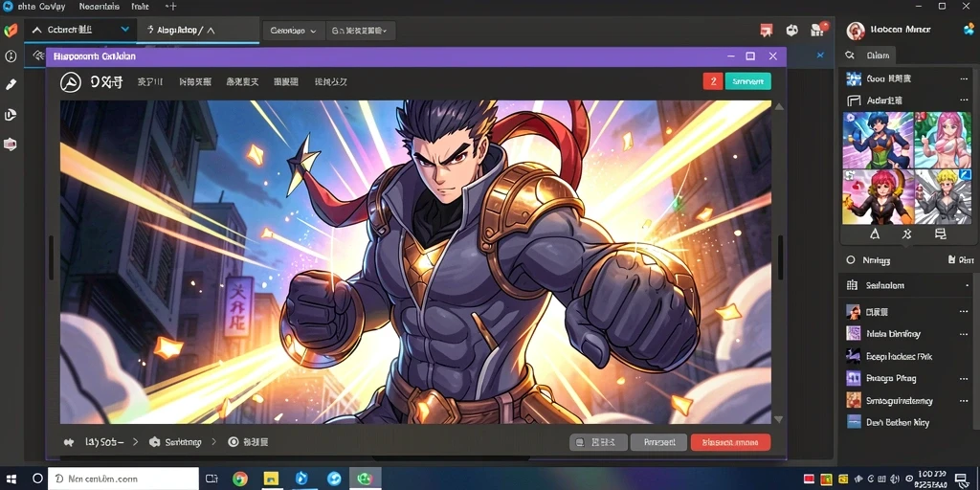The width and height of the screenshot is (980, 490).
Task: Expand the Sathalom section dropdown arrow
Action: tap(968, 285)
